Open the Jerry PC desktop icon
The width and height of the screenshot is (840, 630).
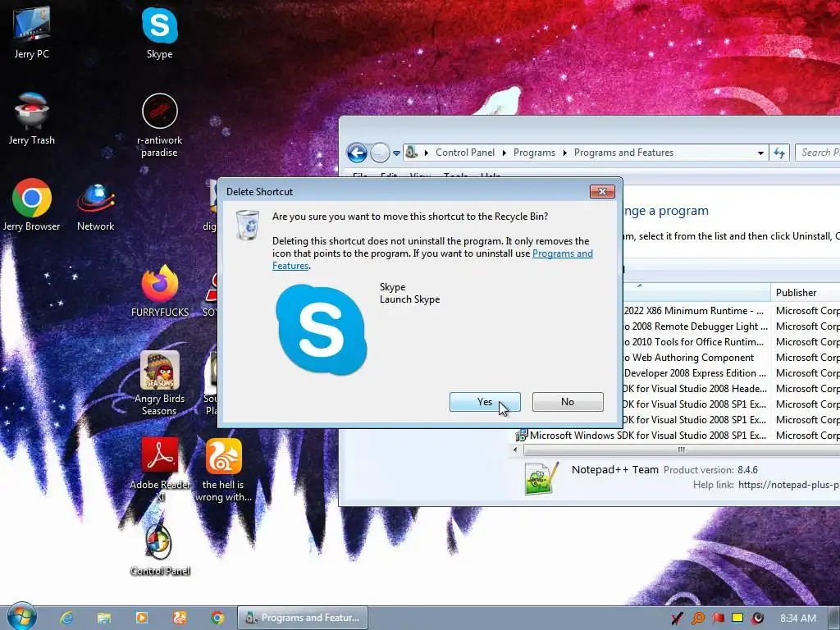pyautogui.click(x=32, y=33)
